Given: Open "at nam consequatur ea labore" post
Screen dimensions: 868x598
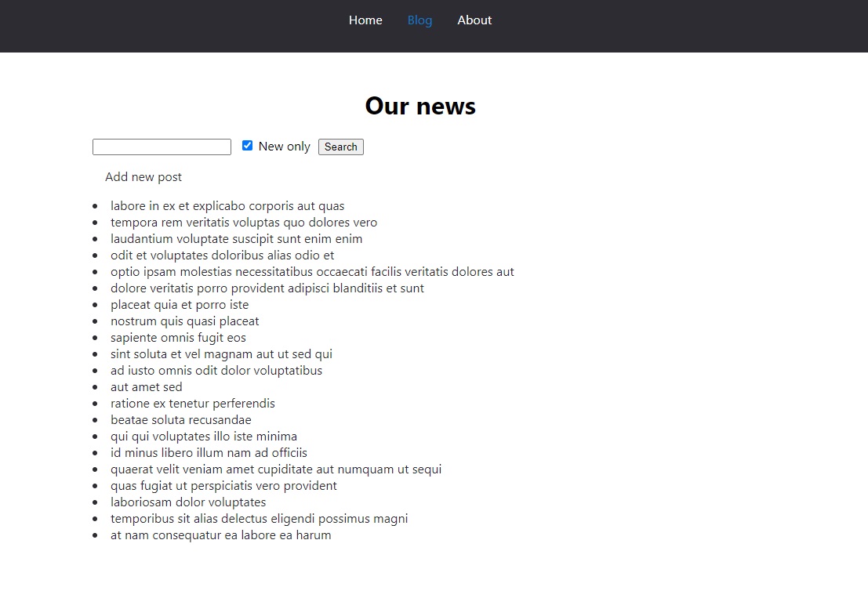Looking at the screenshot, I should click(x=220, y=535).
